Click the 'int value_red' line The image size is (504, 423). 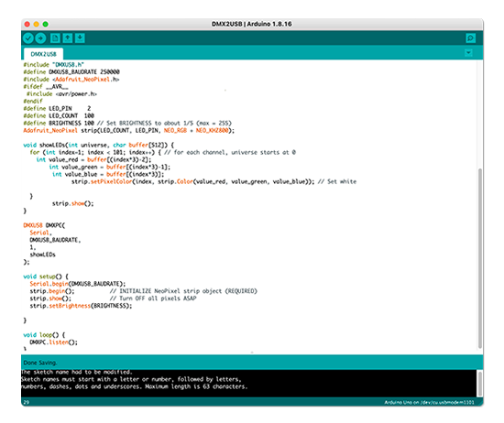(x=93, y=159)
